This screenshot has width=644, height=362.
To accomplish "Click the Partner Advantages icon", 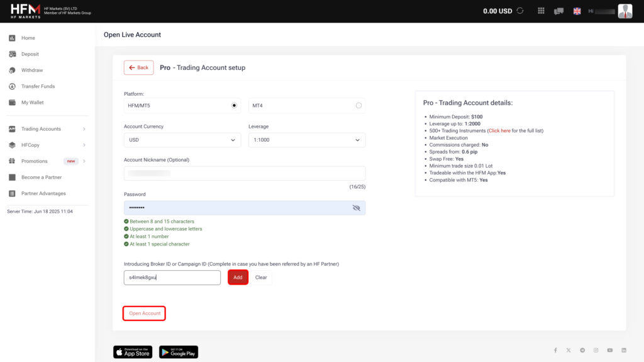I will (x=13, y=193).
